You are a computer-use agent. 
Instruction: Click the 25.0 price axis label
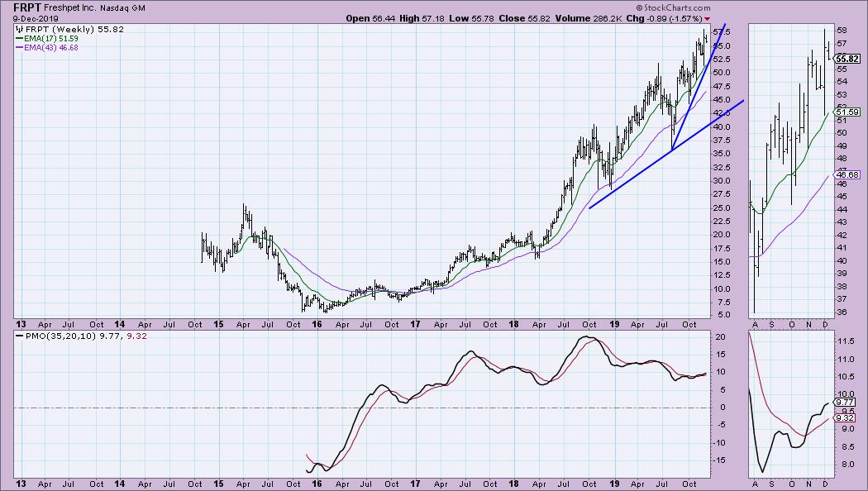point(722,207)
